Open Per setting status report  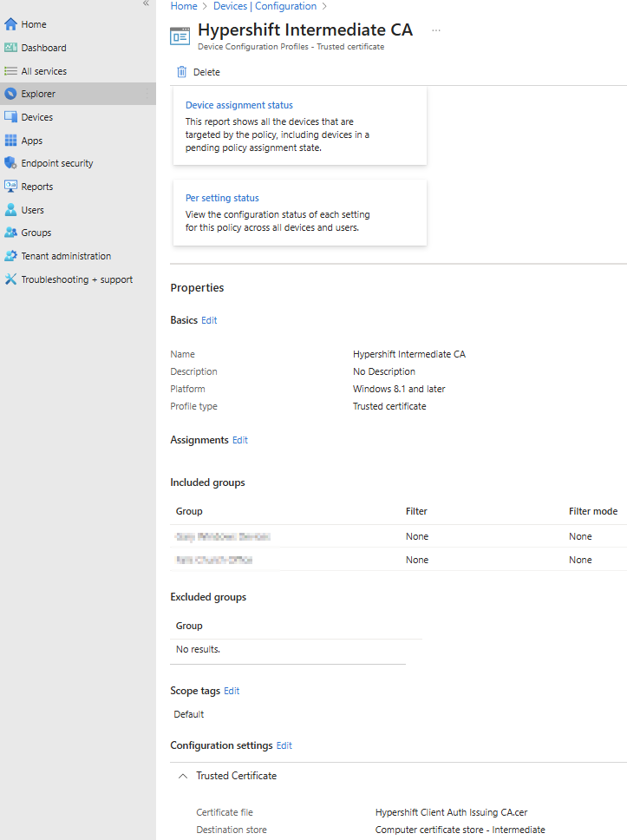(222, 198)
